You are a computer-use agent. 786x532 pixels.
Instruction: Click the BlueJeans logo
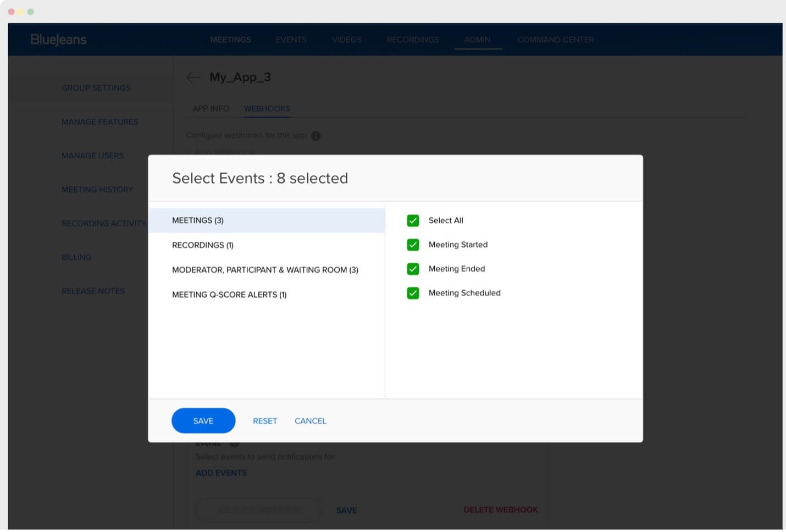58,39
